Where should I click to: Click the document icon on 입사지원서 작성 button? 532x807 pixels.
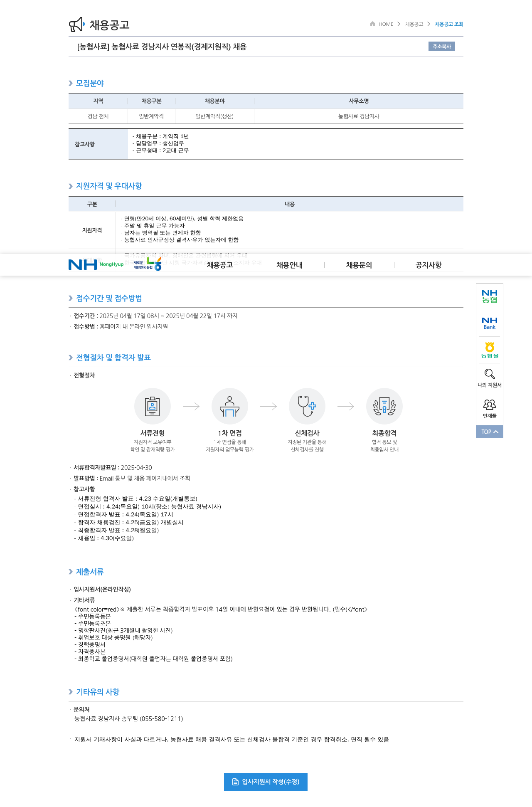pyautogui.click(x=235, y=782)
